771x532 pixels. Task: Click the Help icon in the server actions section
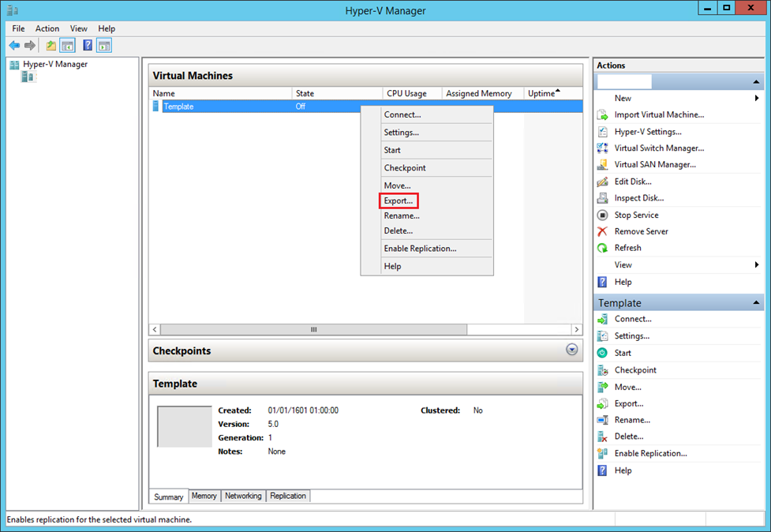point(602,282)
